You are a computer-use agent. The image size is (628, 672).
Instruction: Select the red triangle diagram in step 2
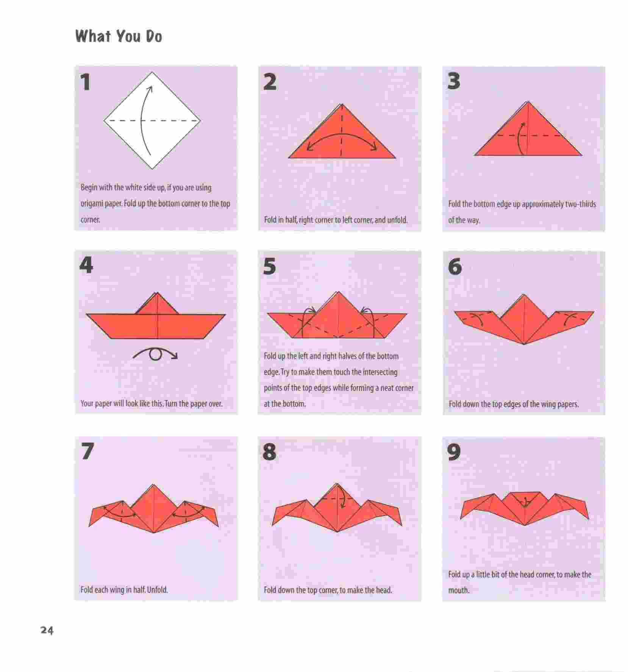[342, 131]
